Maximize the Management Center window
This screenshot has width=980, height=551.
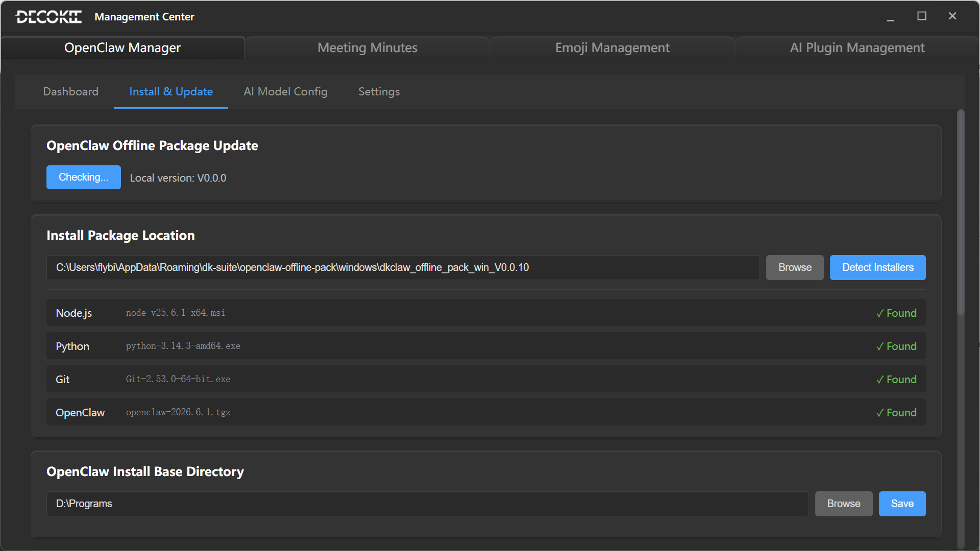tap(922, 16)
